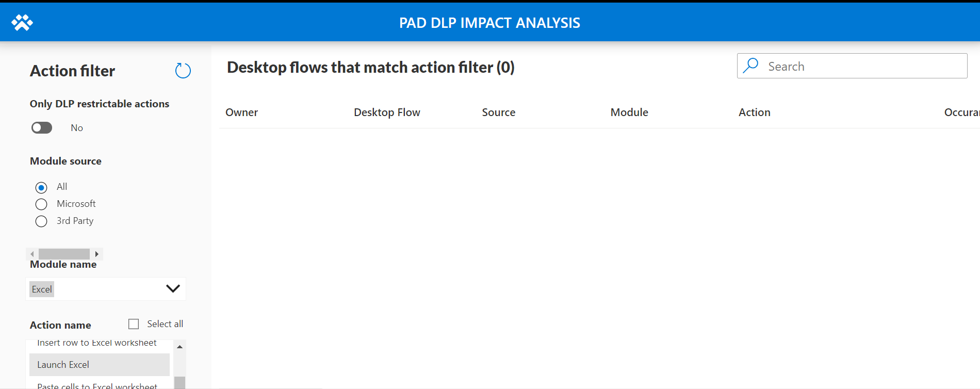
Task: Click the Excel chip in the Module name field
Action: [x=41, y=289]
